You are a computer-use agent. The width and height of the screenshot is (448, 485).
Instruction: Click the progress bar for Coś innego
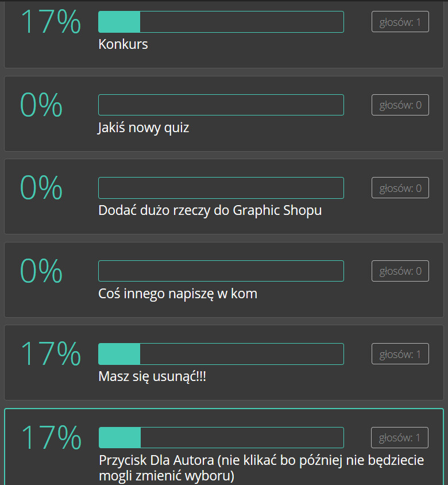[x=221, y=271]
